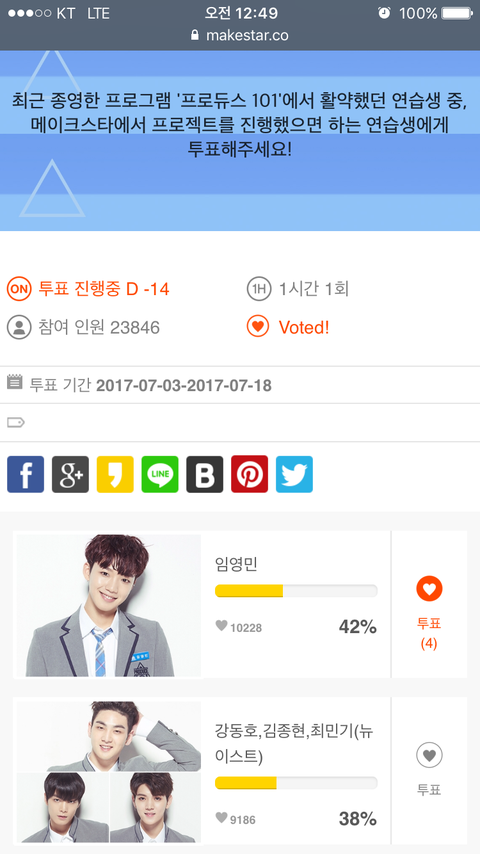The width and height of the screenshot is (480, 854).
Task: Open 뉴이스트 trio candidate photo
Action: coord(109,772)
